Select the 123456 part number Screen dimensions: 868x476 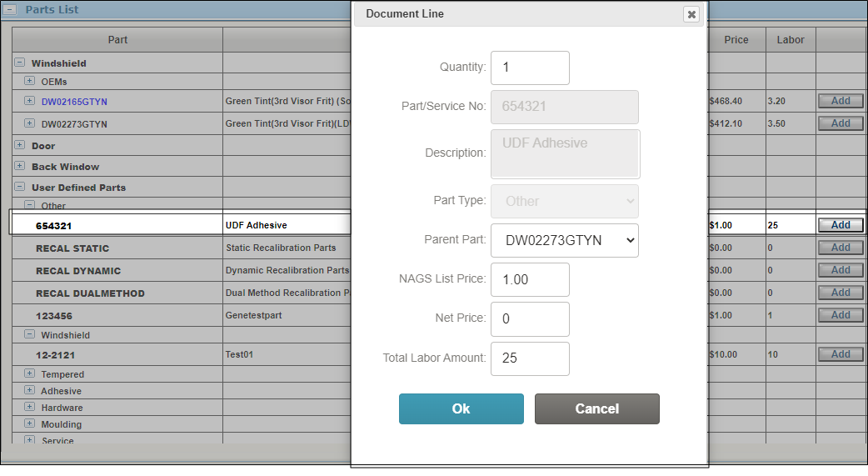[x=53, y=316]
